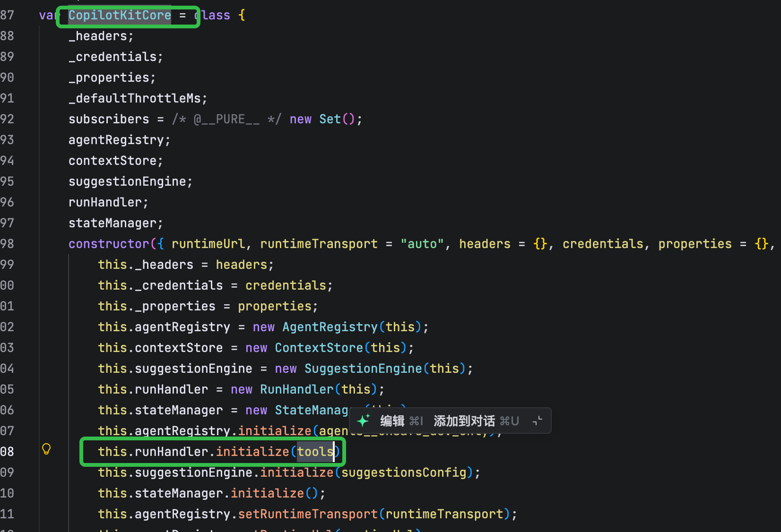This screenshot has width=781, height=532.
Task: Collapse the inline AI popup toolbar
Action: click(538, 420)
